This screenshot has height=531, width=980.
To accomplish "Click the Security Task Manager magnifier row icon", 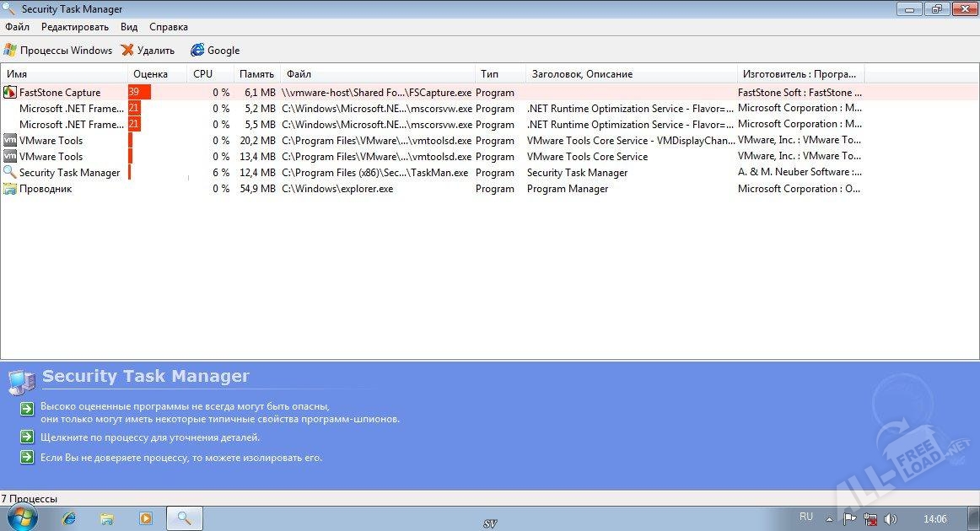I will [10, 173].
